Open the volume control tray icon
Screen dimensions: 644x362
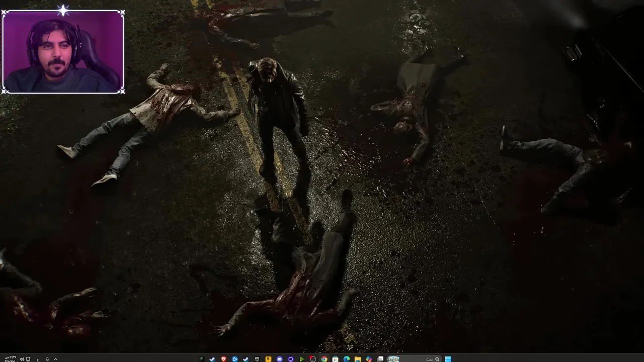click(x=22, y=359)
